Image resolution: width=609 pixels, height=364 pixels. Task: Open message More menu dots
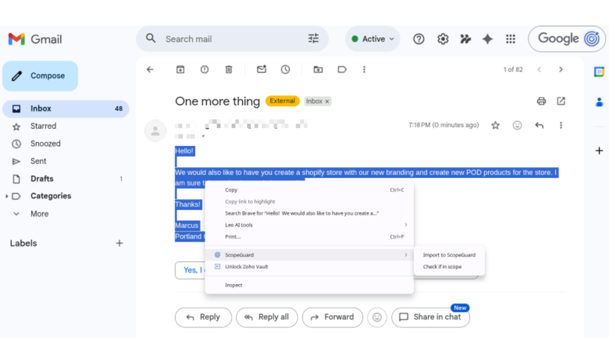pyautogui.click(x=561, y=125)
